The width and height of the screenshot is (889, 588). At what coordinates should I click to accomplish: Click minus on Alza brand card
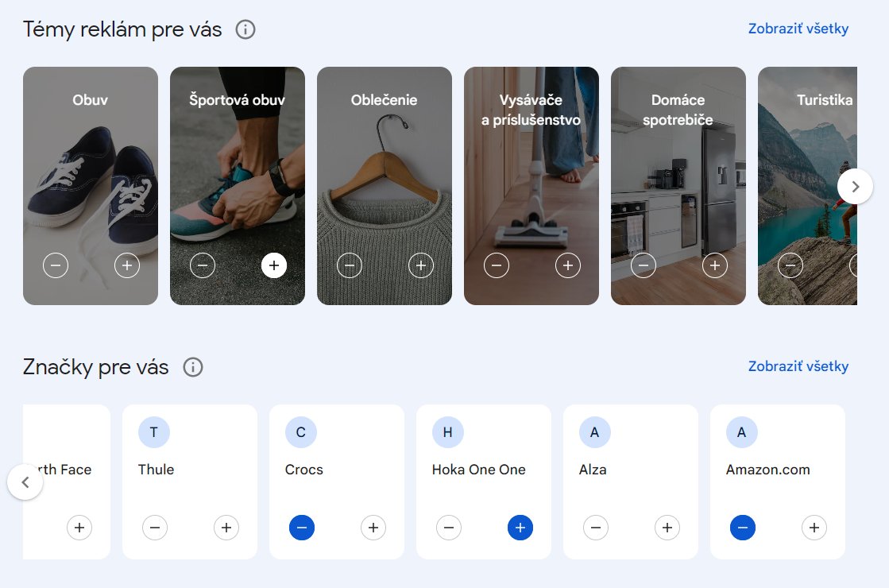click(595, 528)
